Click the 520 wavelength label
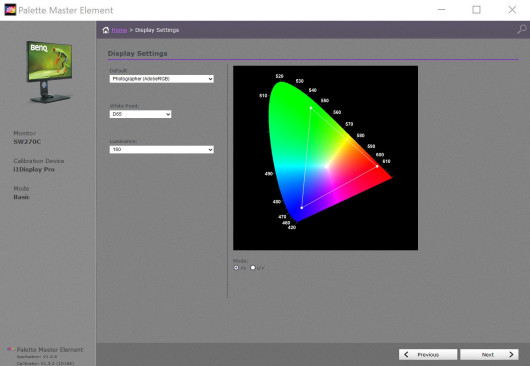This screenshot has height=366, width=530. click(279, 76)
